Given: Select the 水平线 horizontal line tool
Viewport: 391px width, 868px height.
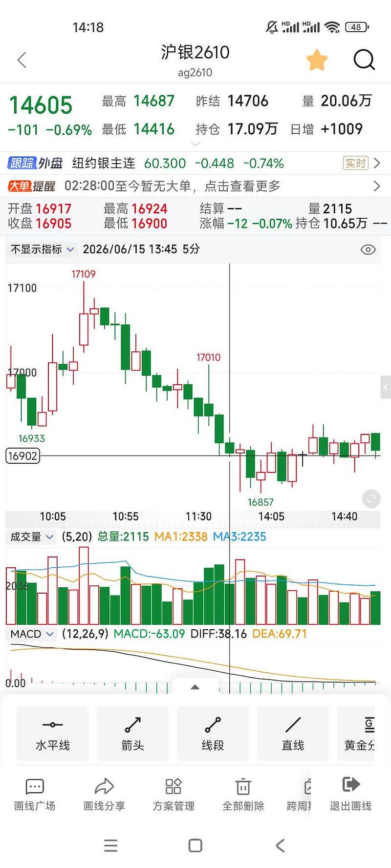Looking at the screenshot, I should (x=53, y=734).
